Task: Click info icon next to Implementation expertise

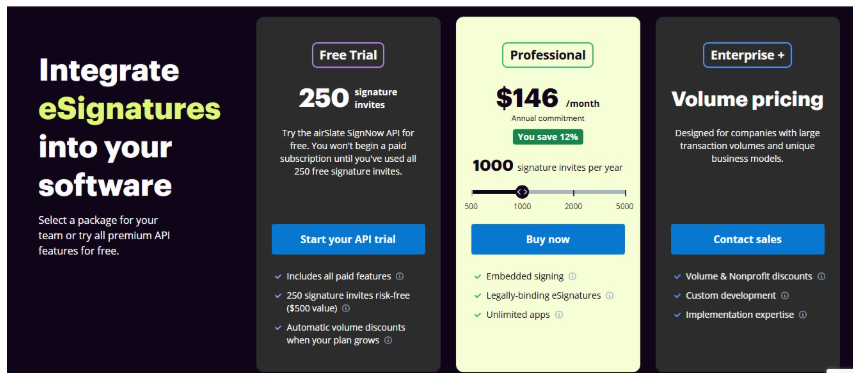Action: 803,315
